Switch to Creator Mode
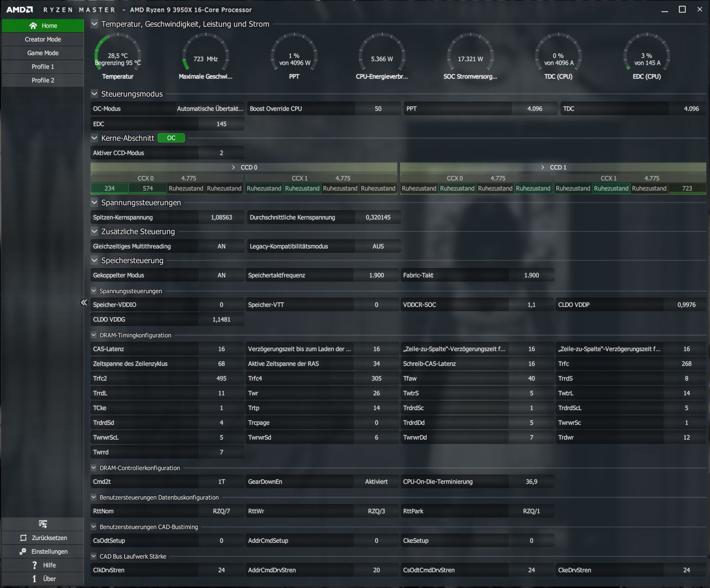Viewport: 710px width, 588px height. (43, 40)
